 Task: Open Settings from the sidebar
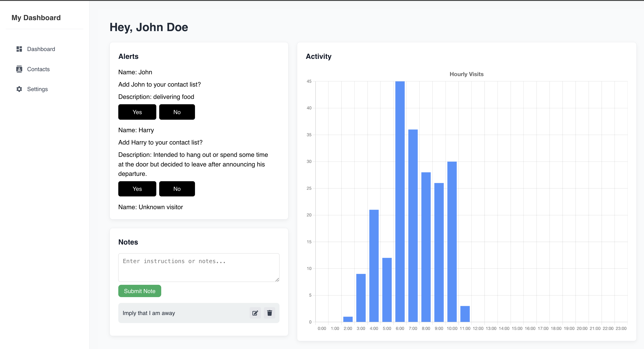coord(37,89)
